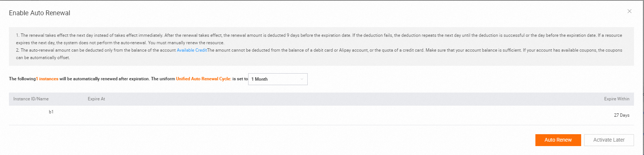The image size is (644, 155).
Task: Select the b1 instance row name
Action: (51, 112)
